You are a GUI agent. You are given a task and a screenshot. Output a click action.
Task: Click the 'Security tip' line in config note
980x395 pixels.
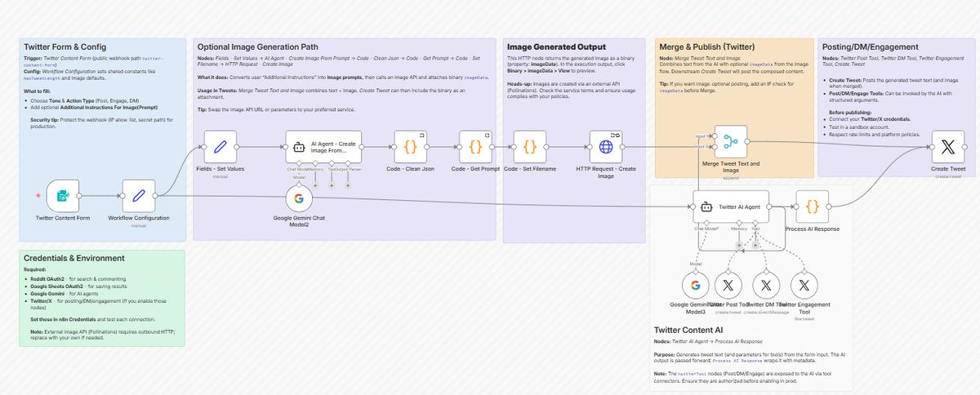[100, 122]
